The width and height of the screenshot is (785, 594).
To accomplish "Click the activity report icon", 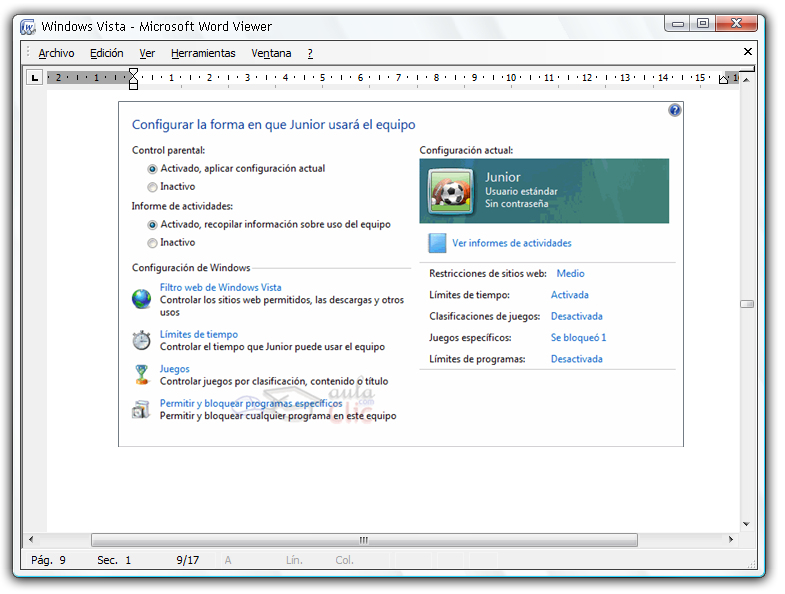I will point(437,243).
